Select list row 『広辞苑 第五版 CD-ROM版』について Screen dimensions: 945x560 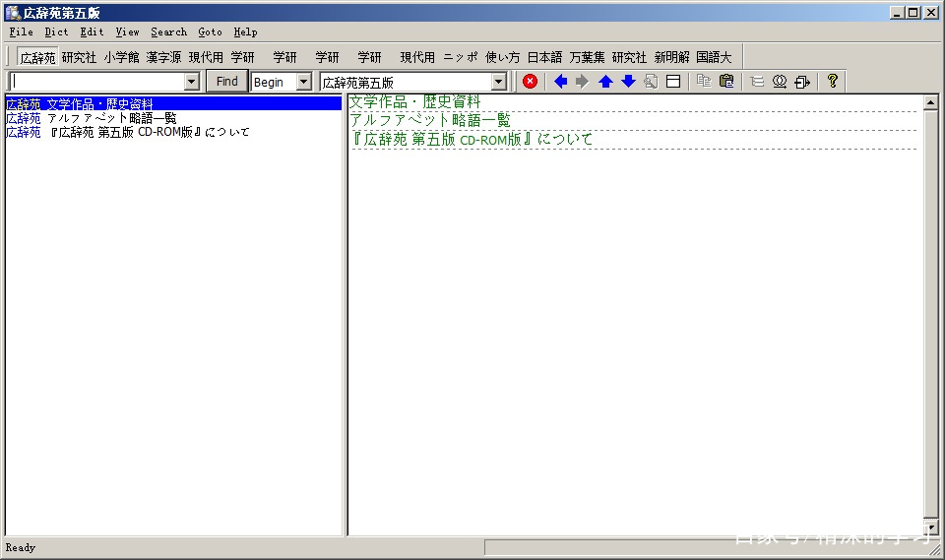pos(173,132)
